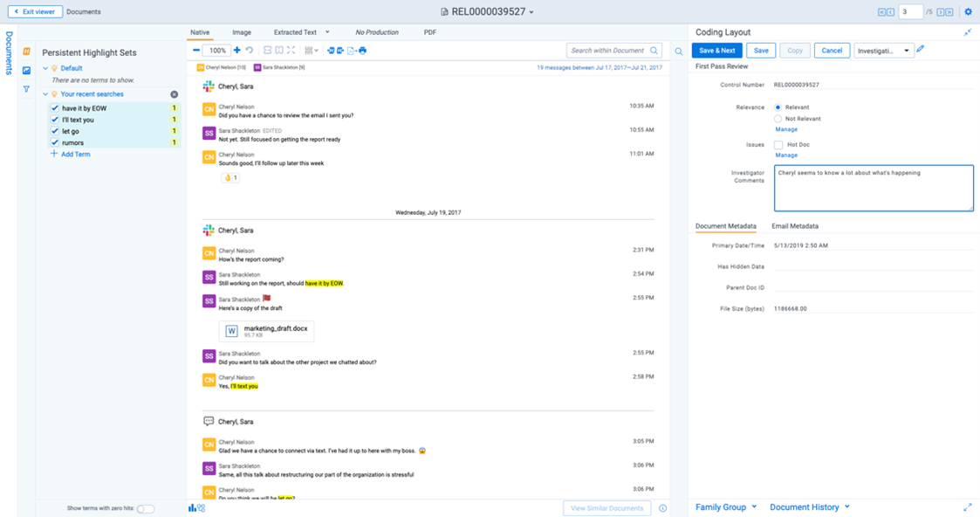This screenshot has height=517, width=980.
Task: Click the fit-to-fullscreen icon in viewer toolbar
Action: click(291, 51)
